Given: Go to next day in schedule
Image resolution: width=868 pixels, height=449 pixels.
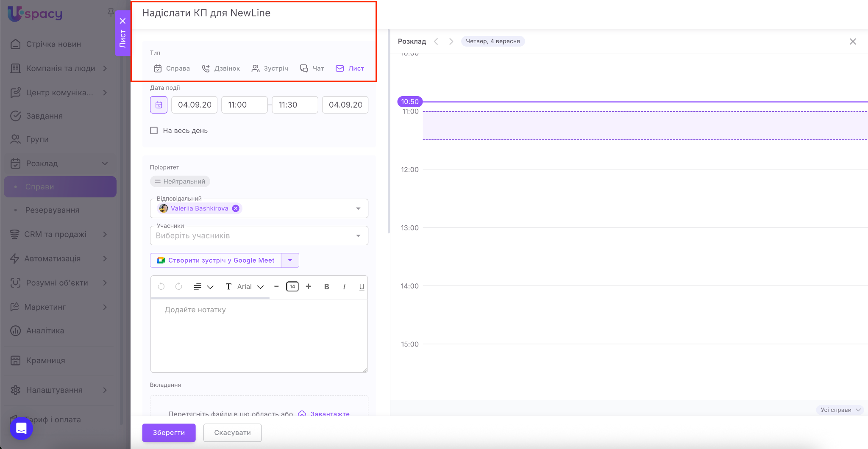Looking at the screenshot, I should [x=451, y=42].
